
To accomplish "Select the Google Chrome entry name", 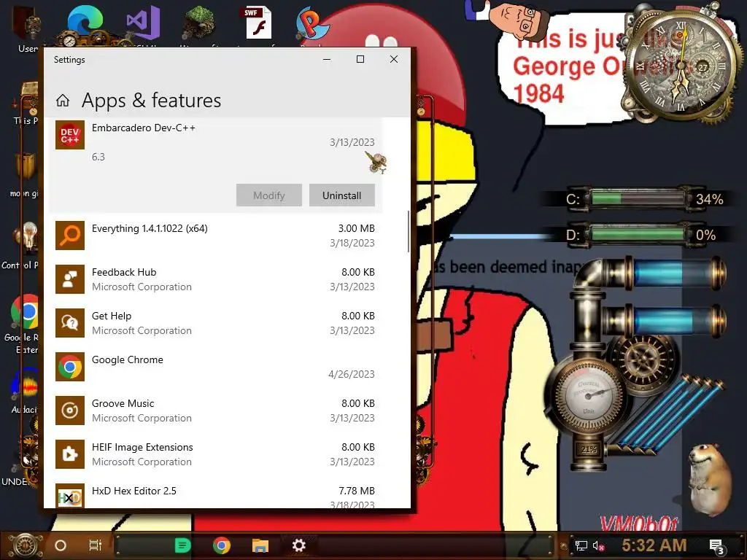I will [x=127, y=360].
